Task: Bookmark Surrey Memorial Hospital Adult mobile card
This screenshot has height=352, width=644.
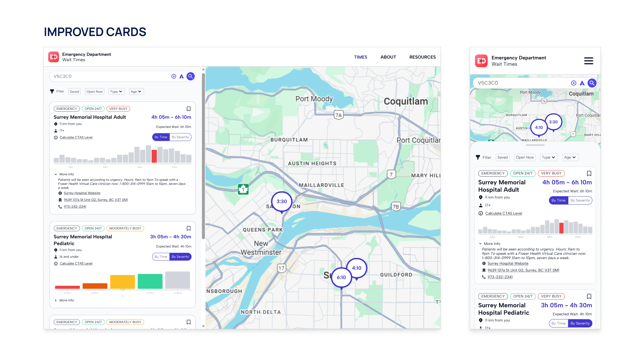Action: (x=589, y=173)
